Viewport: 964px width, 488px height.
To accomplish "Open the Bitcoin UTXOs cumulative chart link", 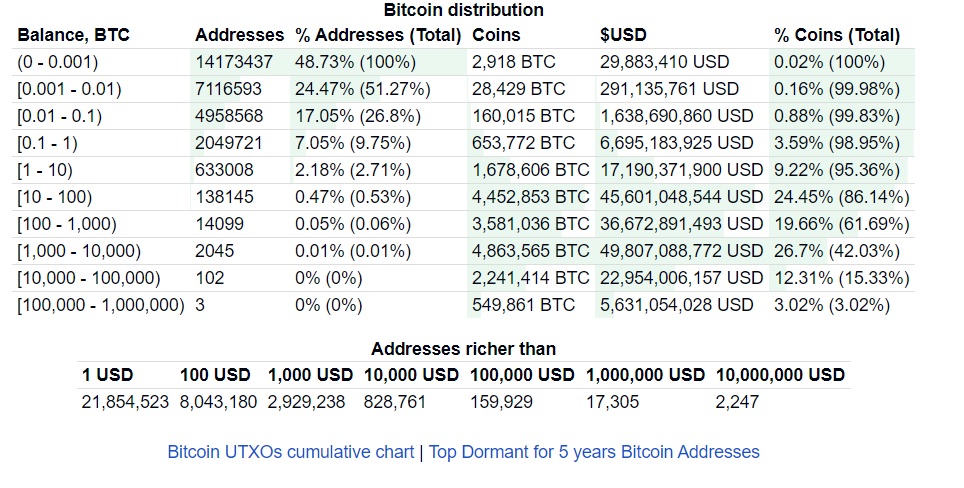I will pos(291,452).
